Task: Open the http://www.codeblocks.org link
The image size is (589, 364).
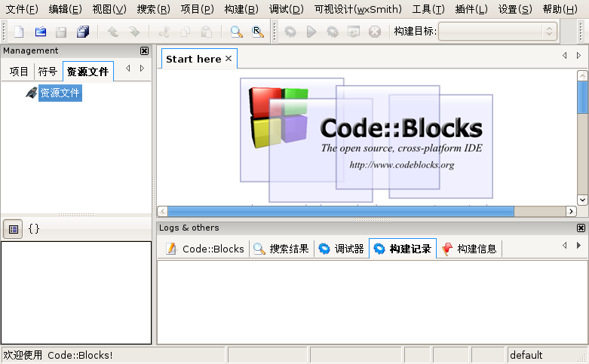Action: click(401, 165)
